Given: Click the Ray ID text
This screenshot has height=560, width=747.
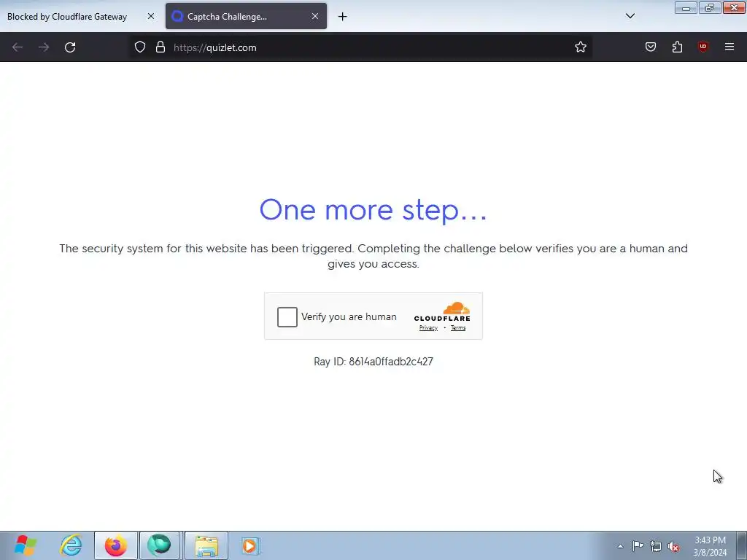Looking at the screenshot, I should (x=373, y=362).
